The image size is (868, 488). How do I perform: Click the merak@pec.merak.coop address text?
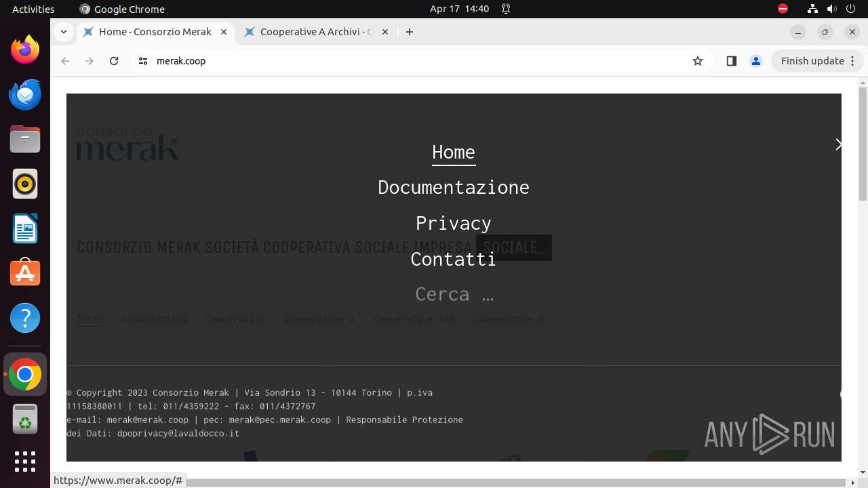(279, 420)
